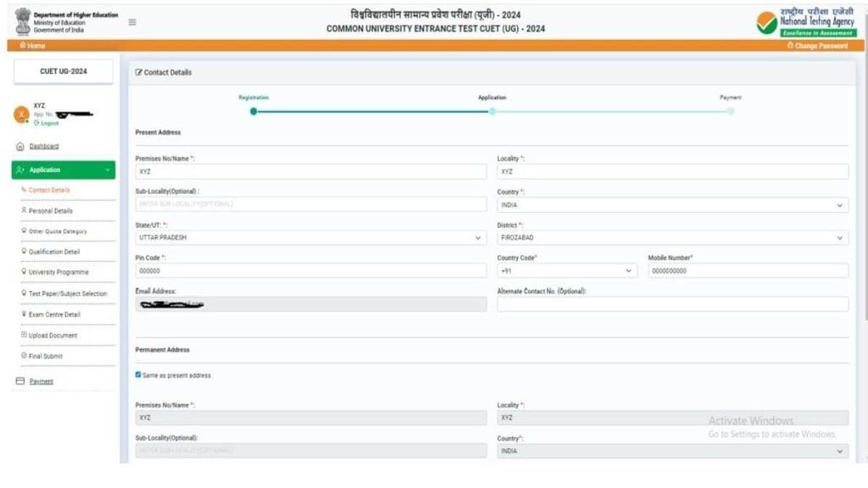The width and height of the screenshot is (868, 488).
Task: Uncheck Same as present address checkbox
Action: (x=138, y=374)
